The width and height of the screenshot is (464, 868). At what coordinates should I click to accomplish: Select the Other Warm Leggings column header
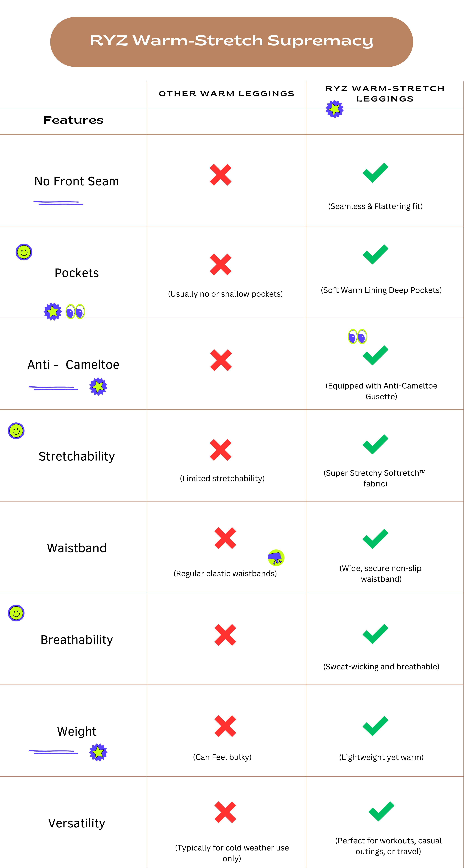point(226,94)
